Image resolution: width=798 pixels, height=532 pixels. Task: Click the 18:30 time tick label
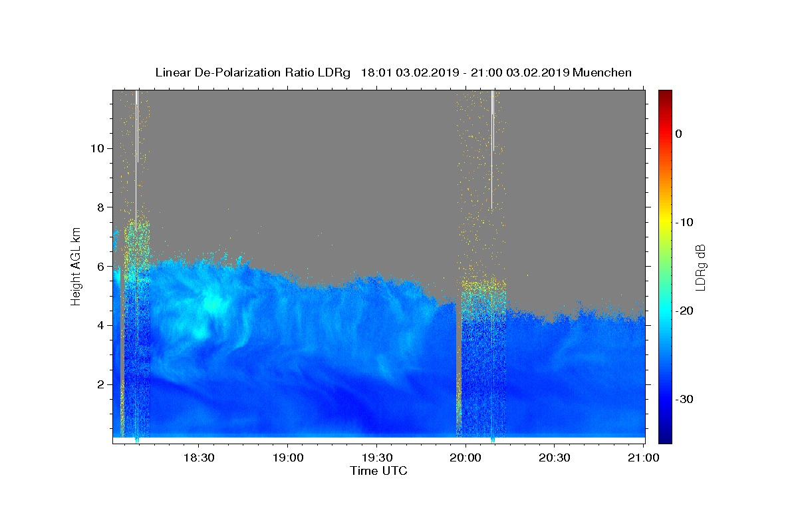point(198,458)
